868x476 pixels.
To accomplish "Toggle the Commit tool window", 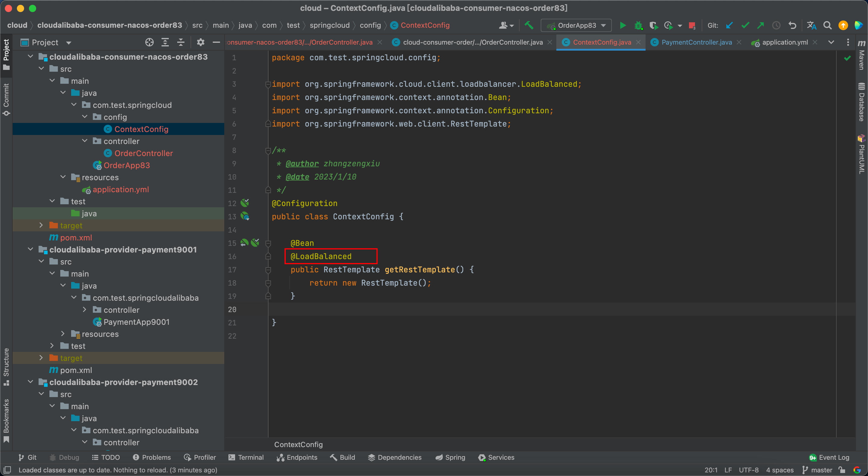I will pyautogui.click(x=6, y=99).
